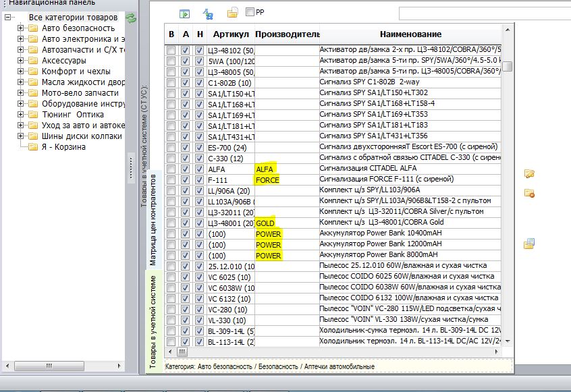571x392 pixels.
Task: Select highlighted GOLD manufacturer cell
Action: [287, 223]
